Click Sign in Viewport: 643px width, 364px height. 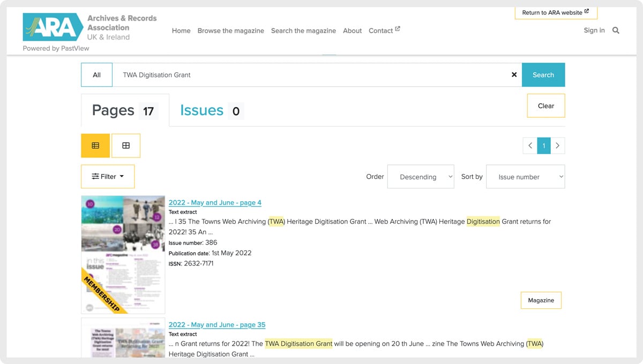[x=594, y=31]
